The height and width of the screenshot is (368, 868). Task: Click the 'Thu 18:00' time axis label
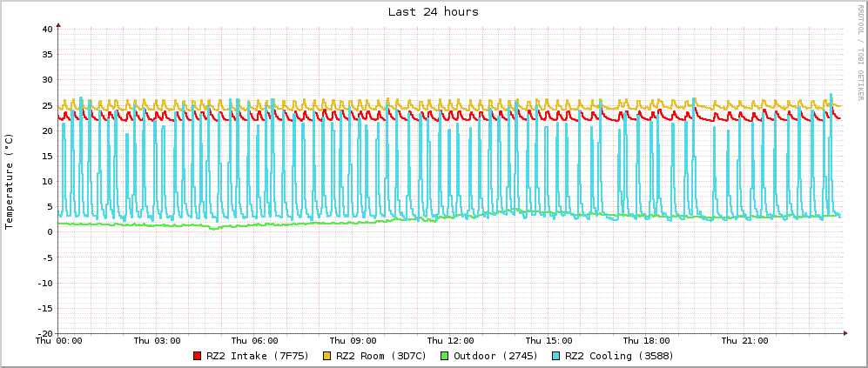[x=647, y=341]
